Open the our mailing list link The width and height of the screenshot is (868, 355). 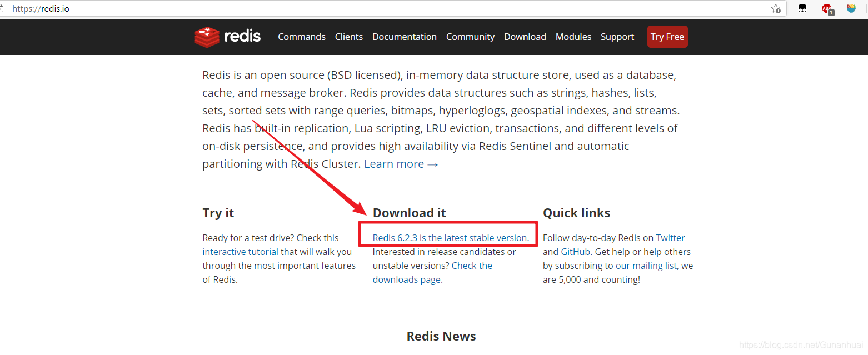646,266
